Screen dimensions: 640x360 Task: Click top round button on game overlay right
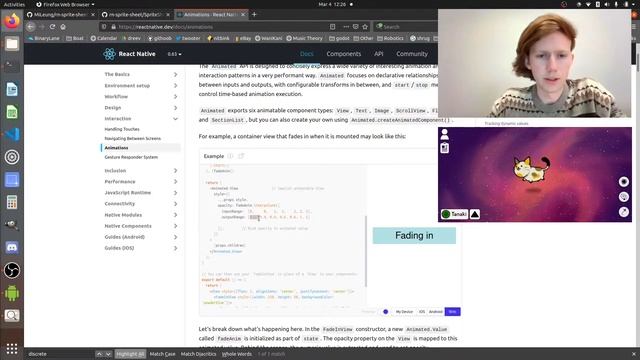pos(624,182)
